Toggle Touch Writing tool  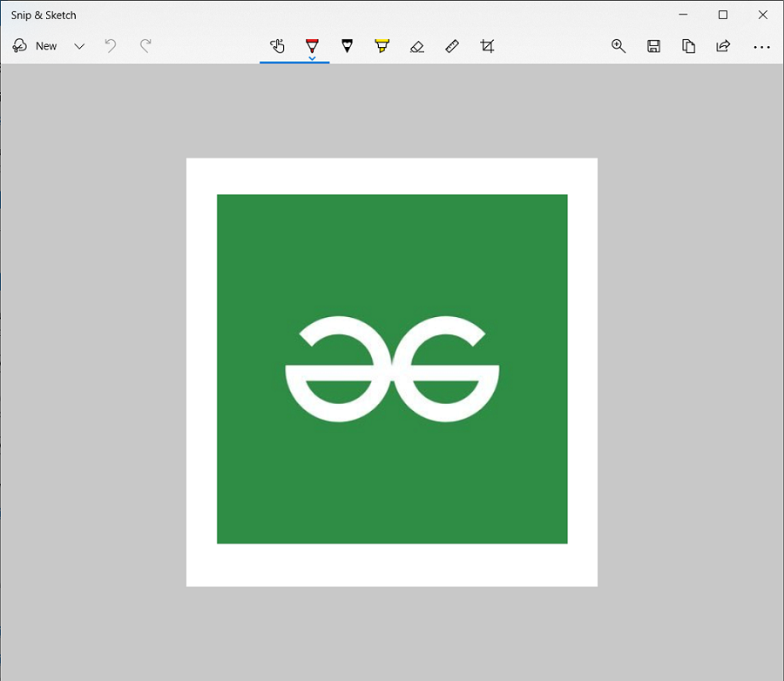coord(277,46)
